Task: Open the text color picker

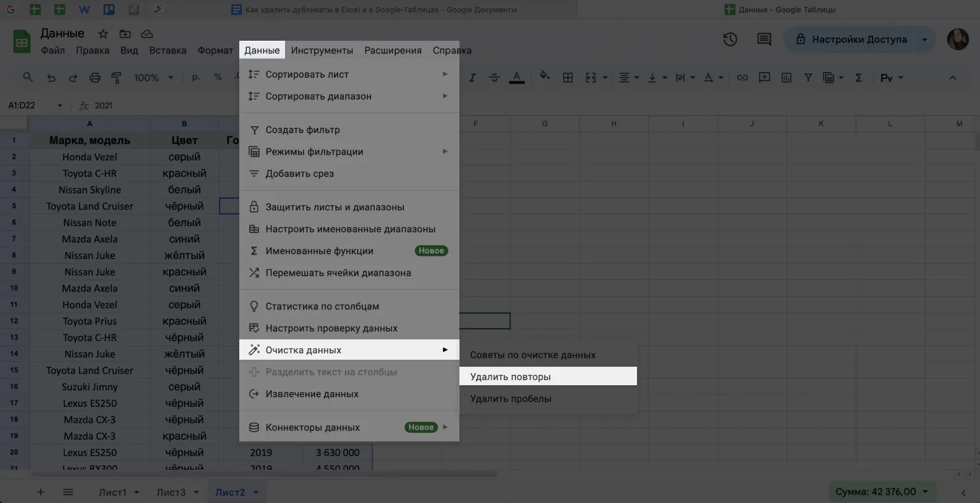Action: pos(517,78)
